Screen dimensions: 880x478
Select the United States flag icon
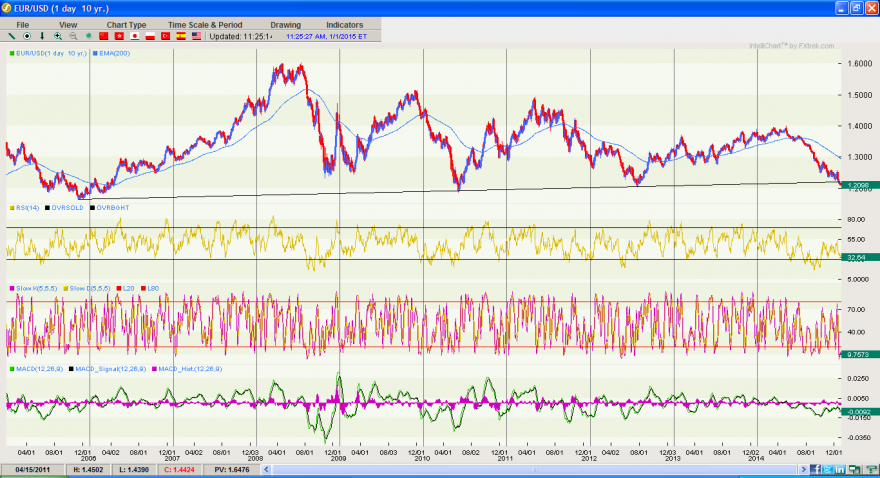[196, 36]
